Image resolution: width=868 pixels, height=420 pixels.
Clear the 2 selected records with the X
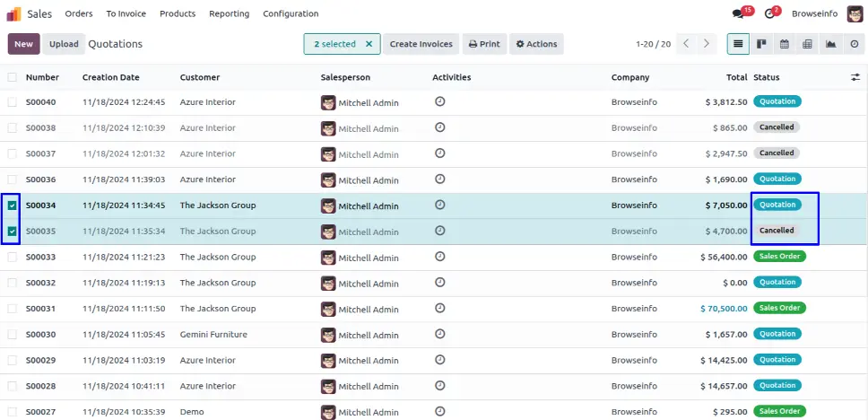369,44
